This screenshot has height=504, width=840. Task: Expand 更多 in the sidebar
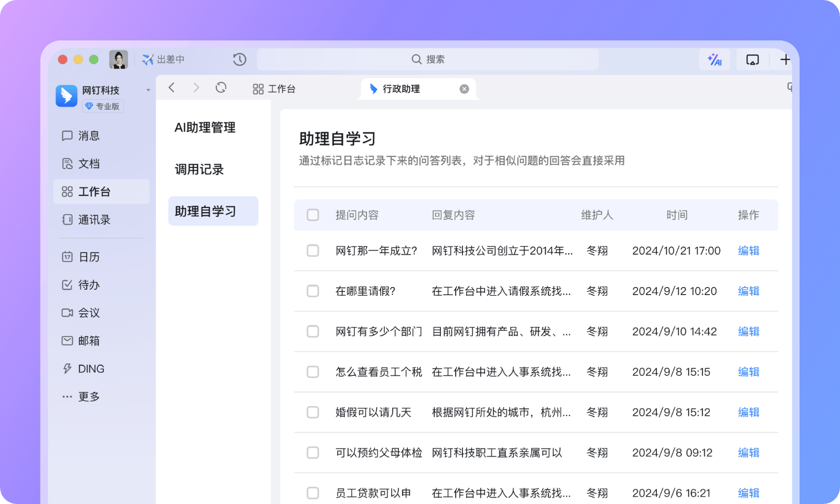click(x=89, y=396)
